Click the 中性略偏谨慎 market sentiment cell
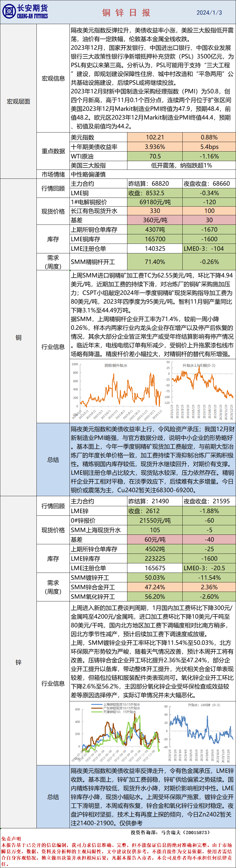This screenshot has height=868, width=236. [x=152, y=174]
